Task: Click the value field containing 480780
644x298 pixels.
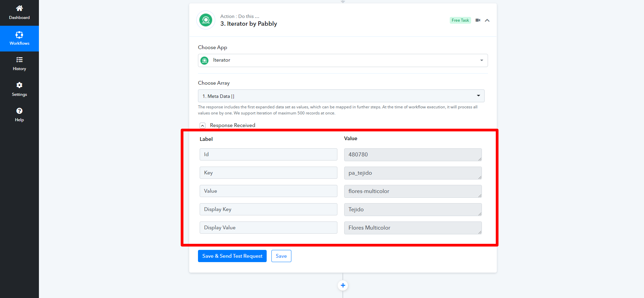Action: click(x=413, y=155)
